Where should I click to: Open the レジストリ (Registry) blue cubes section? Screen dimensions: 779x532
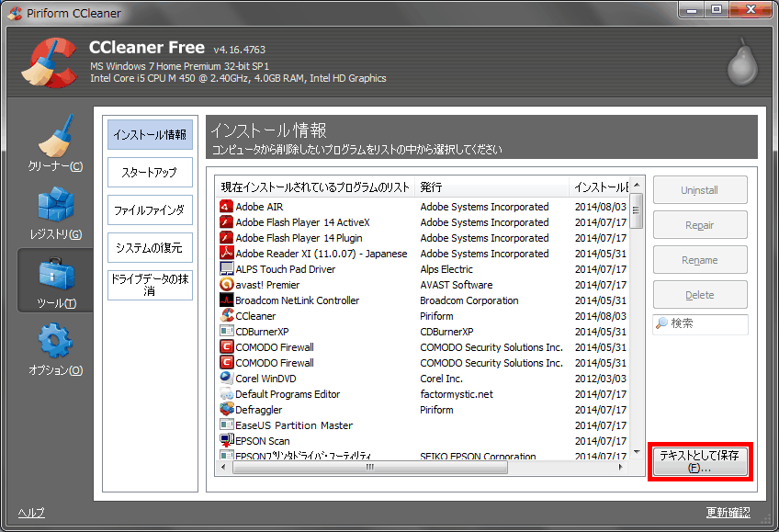point(55,212)
